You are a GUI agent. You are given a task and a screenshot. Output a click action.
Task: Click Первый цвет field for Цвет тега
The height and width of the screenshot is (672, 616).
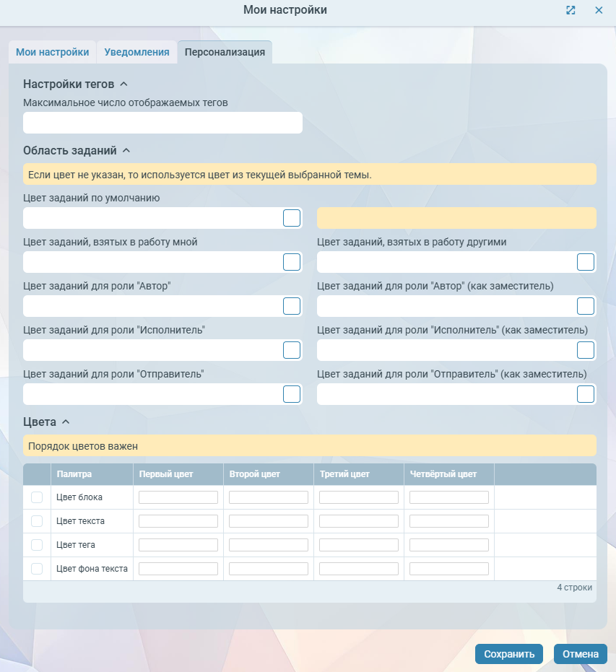point(178,545)
